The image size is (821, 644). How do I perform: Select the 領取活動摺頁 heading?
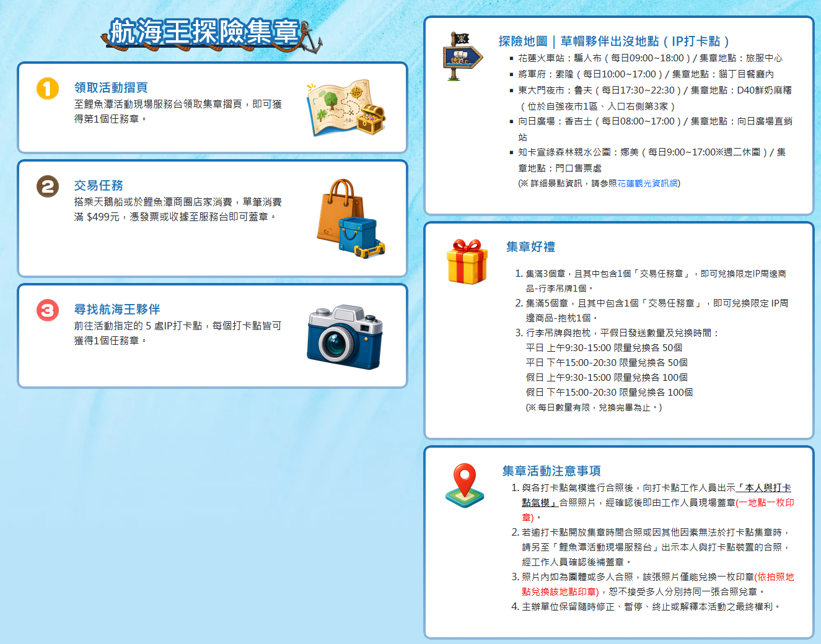click(x=111, y=88)
